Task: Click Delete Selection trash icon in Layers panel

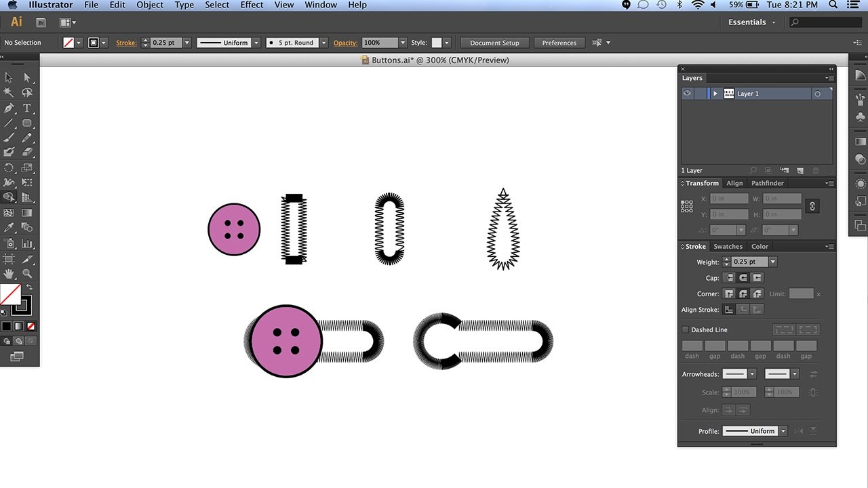Action: click(x=816, y=170)
